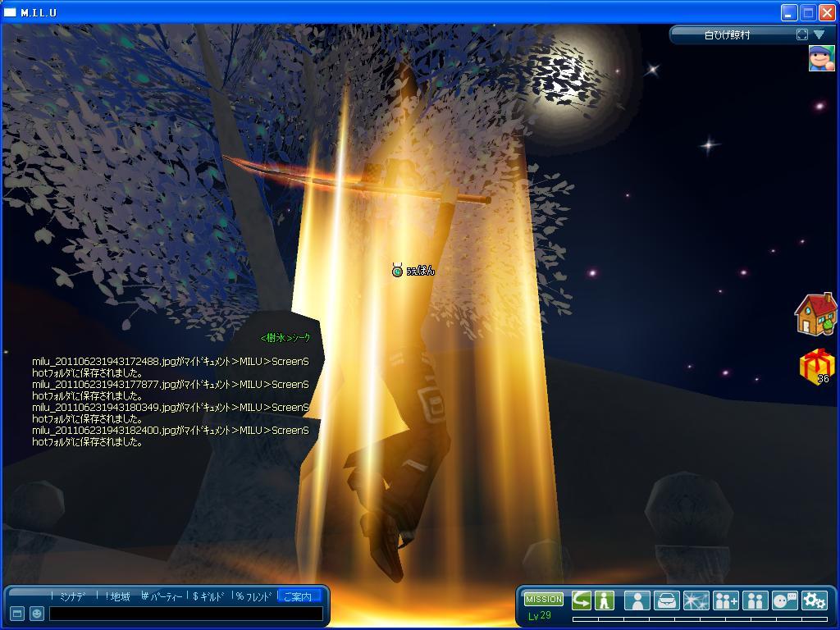Viewport: 840px width, 630px height.
Task: Toggle the map fullscreen square icon
Action: coord(802,34)
